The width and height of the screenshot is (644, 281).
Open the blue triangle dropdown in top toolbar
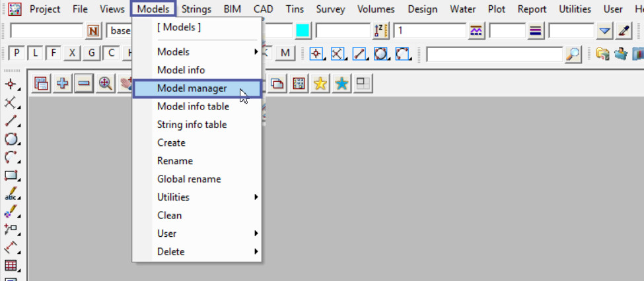[x=605, y=31]
